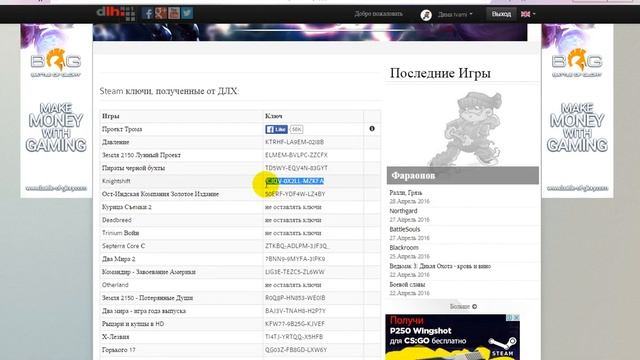640x360 pixels.
Task: Select key ELMEM-BVLPC-ZZCFX
Action: [296, 155]
